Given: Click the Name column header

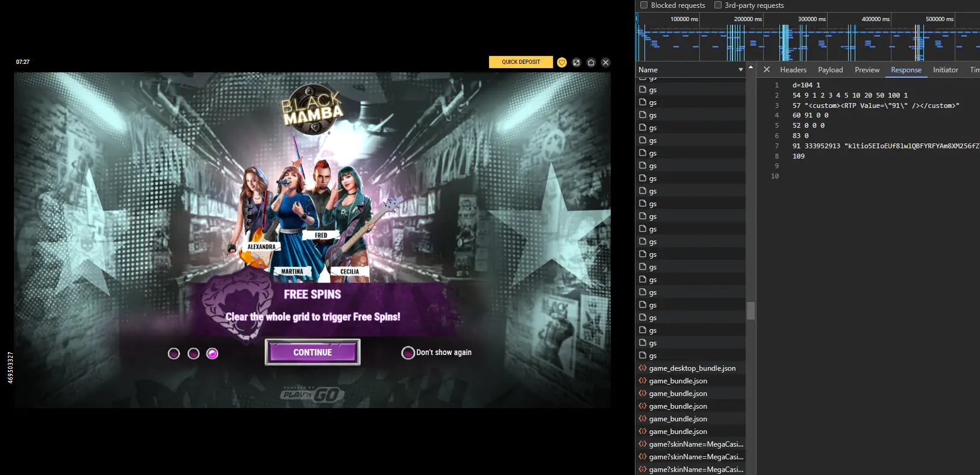Looking at the screenshot, I should (690, 70).
